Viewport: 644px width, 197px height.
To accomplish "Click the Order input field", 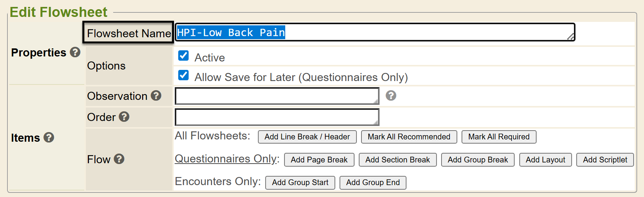I will (x=277, y=117).
